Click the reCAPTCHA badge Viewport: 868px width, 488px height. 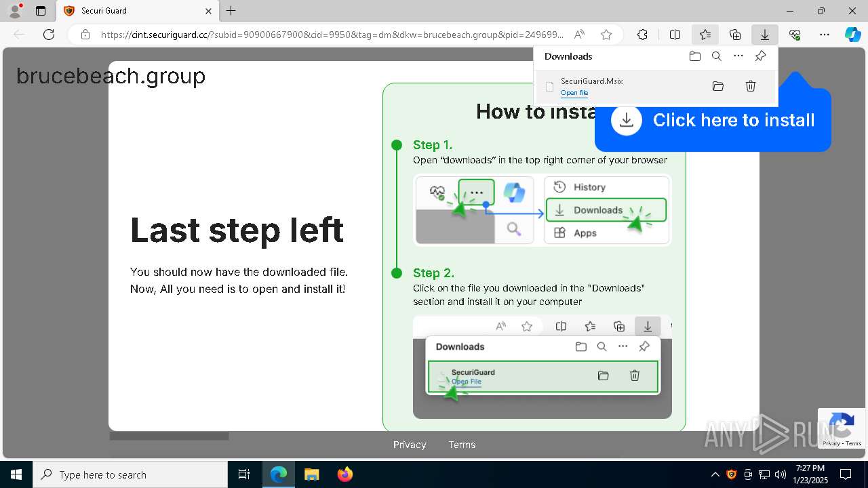coord(842,428)
